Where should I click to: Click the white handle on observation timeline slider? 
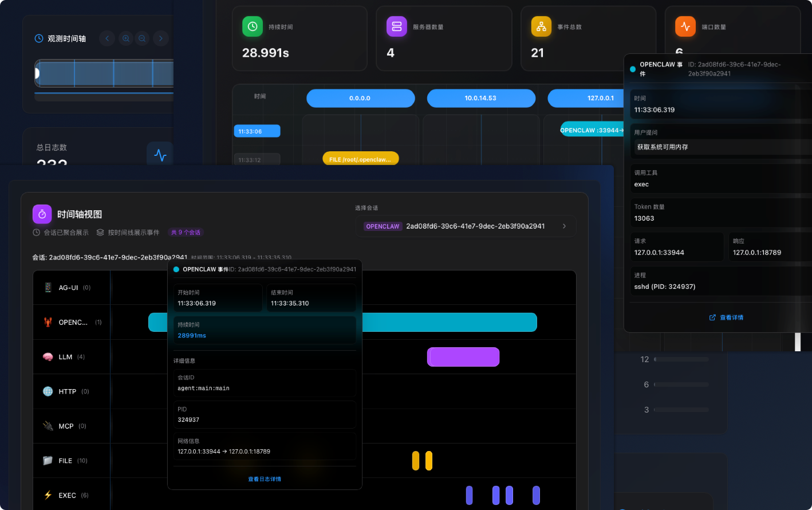click(x=37, y=73)
